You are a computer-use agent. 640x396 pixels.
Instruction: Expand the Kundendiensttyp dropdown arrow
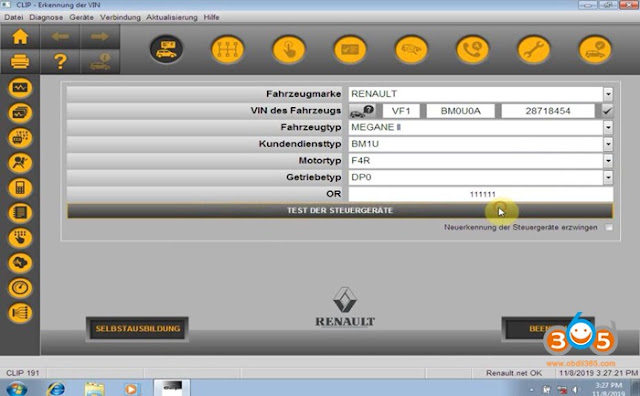pyautogui.click(x=608, y=144)
